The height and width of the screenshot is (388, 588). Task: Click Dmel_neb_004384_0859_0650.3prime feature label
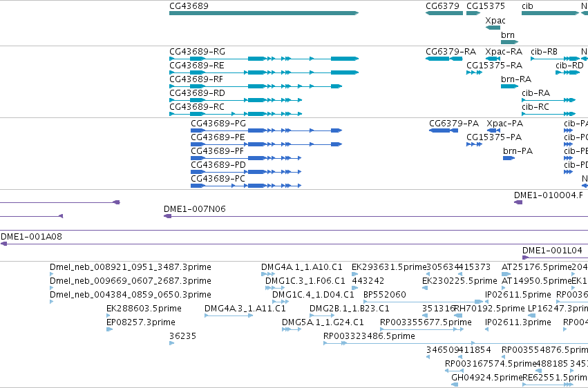click(130, 295)
